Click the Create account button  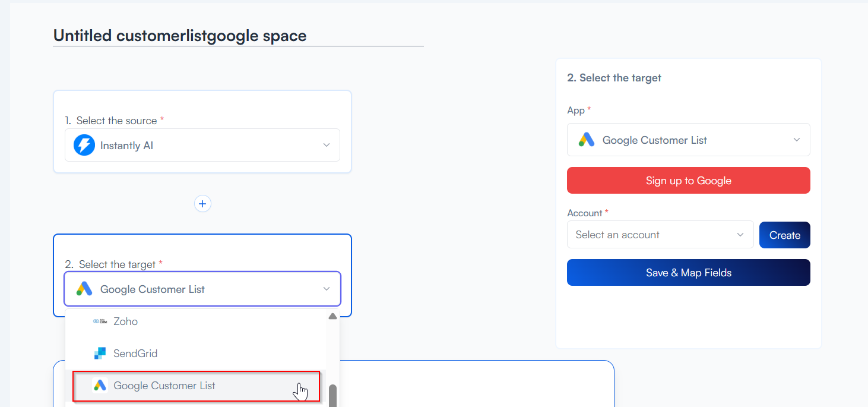point(784,235)
